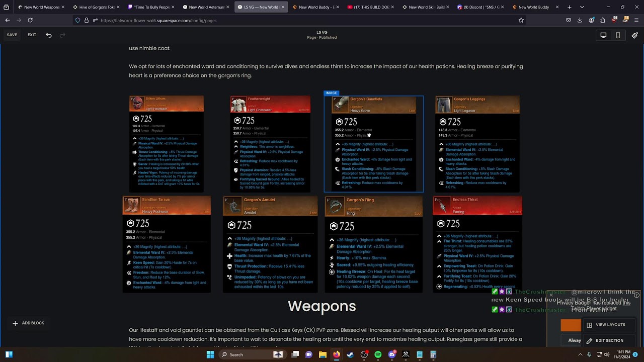This screenshot has width=644, height=362.
Task: Close the Privacy Badger widget notice
Action: tap(551, 295)
